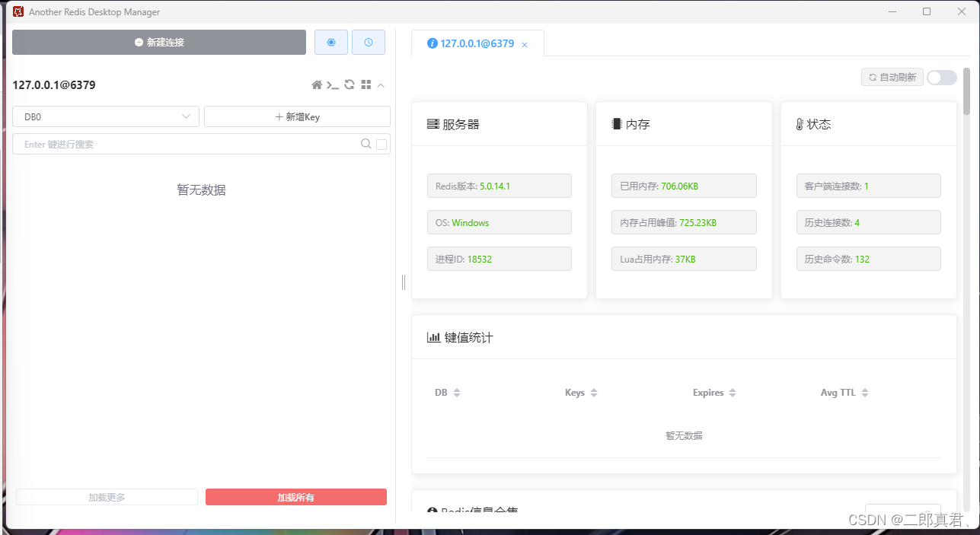This screenshot has width=980, height=535.
Task: Click the '历史命令数: 132' field
Action: (x=869, y=259)
